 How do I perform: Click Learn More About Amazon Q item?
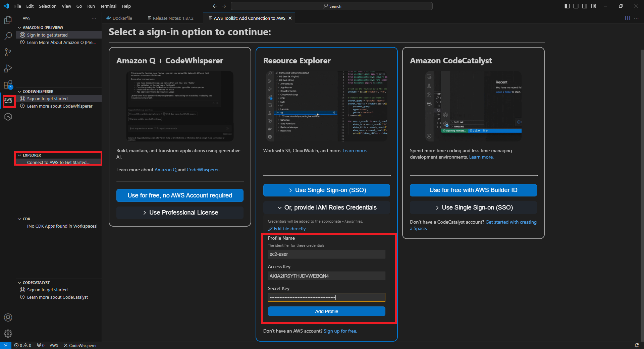59,42
